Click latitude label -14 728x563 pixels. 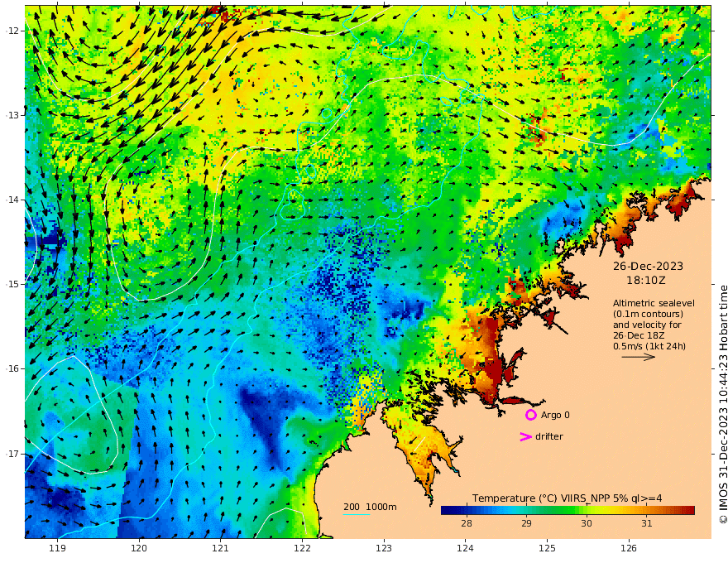pos(12,200)
